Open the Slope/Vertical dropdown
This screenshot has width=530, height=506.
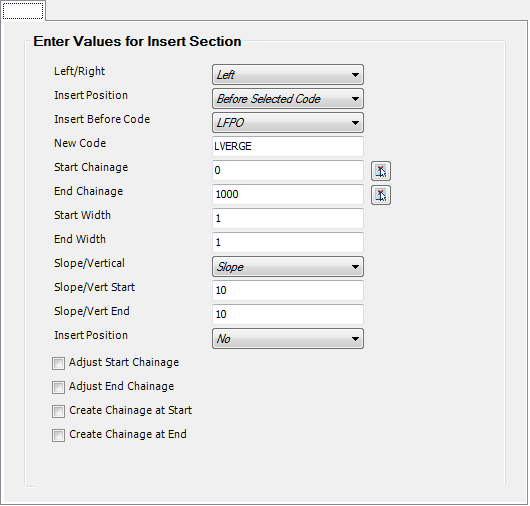click(x=288, y=267)
